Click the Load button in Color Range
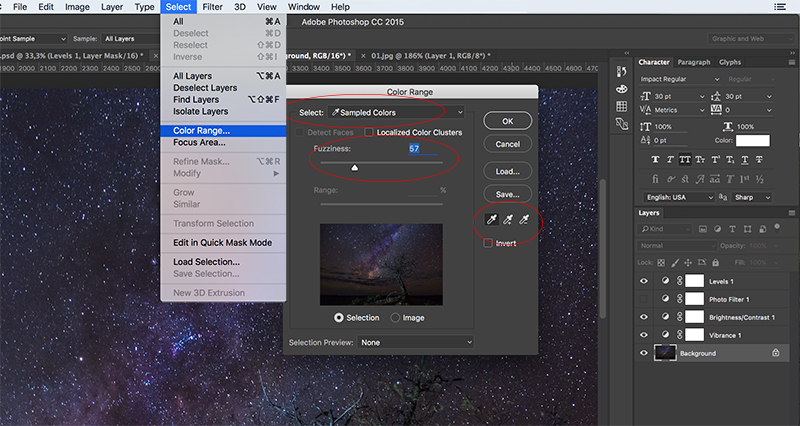The width and height of the screenshot is (800, 426). [x=508, y=171]
